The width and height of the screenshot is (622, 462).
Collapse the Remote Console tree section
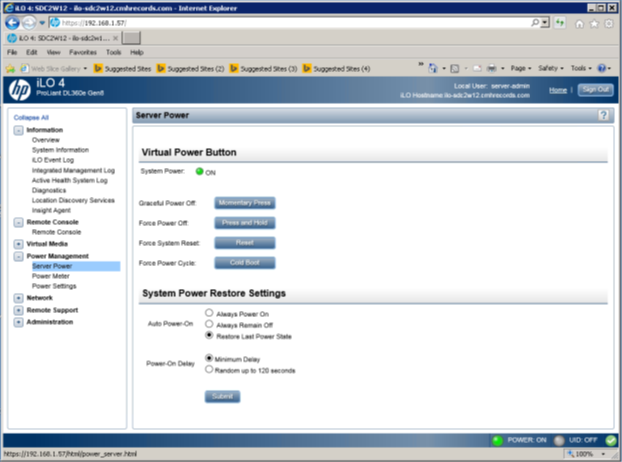tap(19, 222)
